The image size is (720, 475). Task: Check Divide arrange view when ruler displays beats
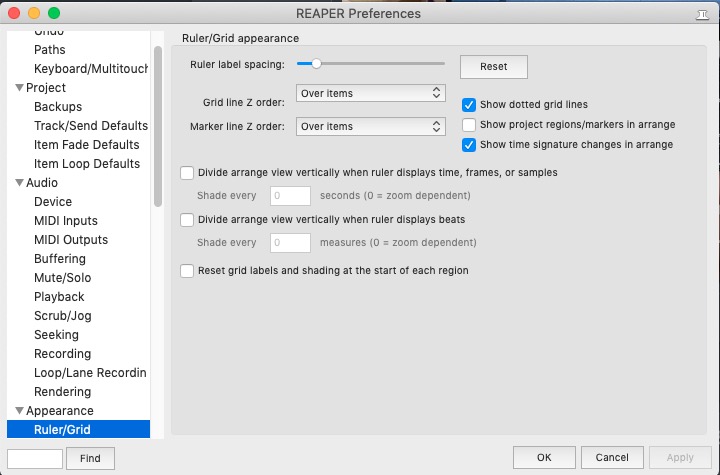pos(187,220)
